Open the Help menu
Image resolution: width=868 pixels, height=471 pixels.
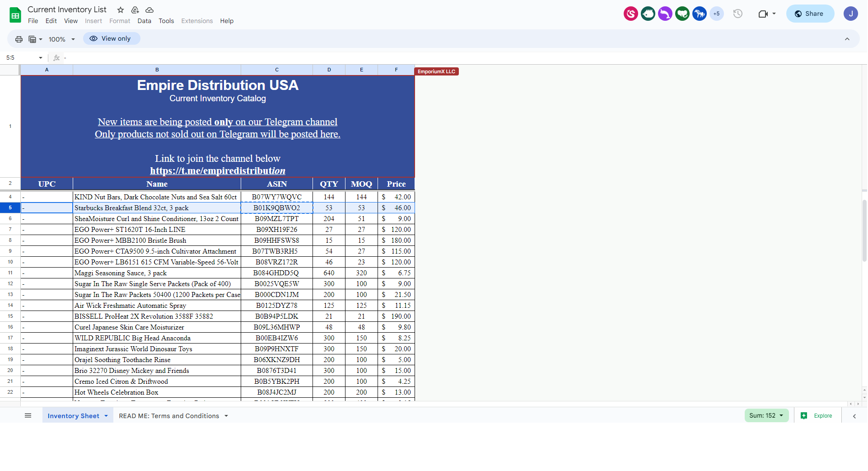point(227,21)
